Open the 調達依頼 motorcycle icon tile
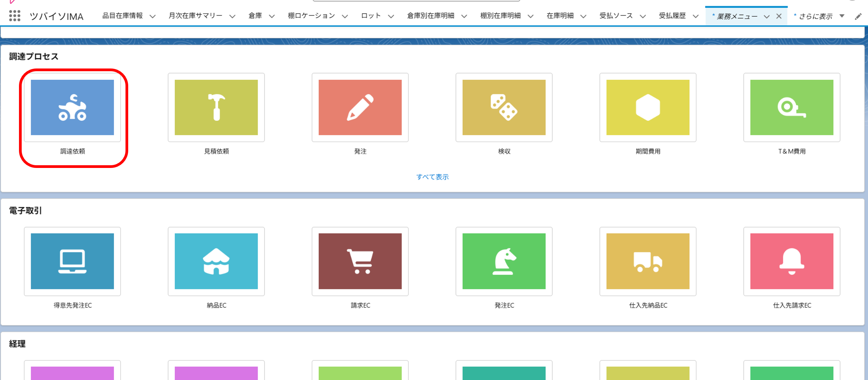Viewport: 868px width, 380px height. pyautogui.click(x=72, y=107)
